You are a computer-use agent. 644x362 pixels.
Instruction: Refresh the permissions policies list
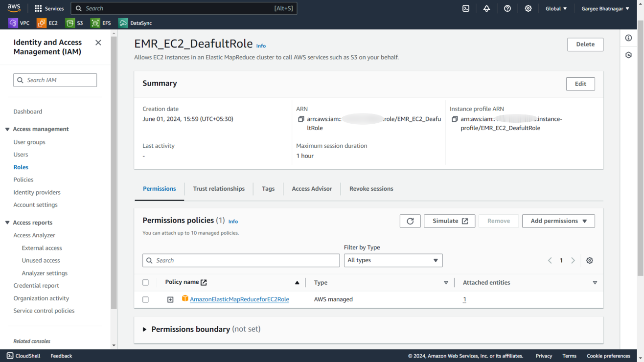[410, 221]
